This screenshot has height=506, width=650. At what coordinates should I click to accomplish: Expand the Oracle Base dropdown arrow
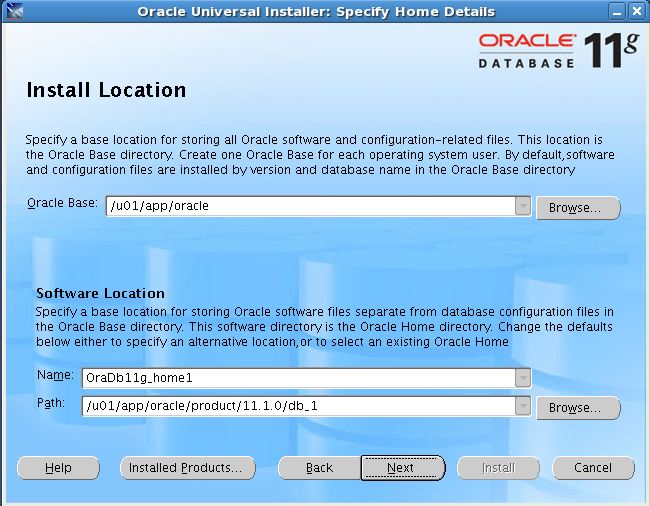[523, 206]
